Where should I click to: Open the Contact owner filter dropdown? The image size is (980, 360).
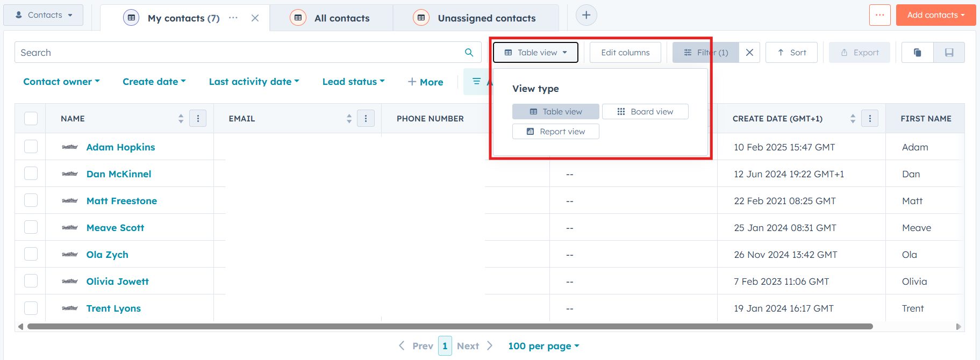click(x=61, y=81)
